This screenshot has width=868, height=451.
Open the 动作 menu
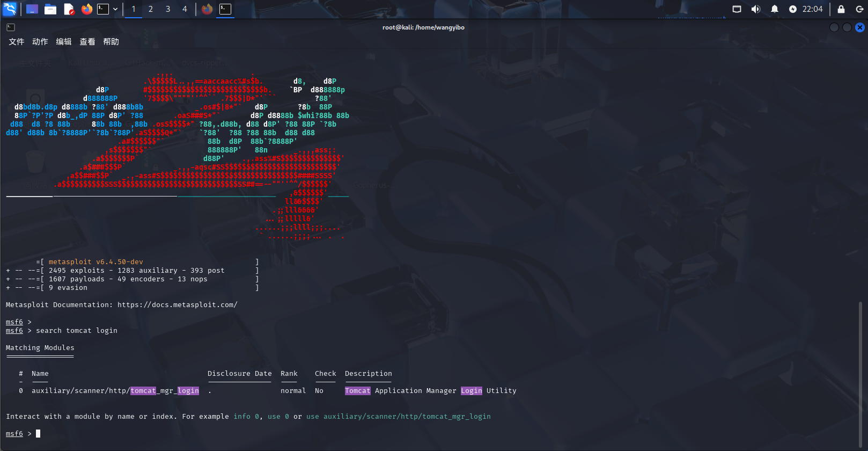click(x=40, y=42)
